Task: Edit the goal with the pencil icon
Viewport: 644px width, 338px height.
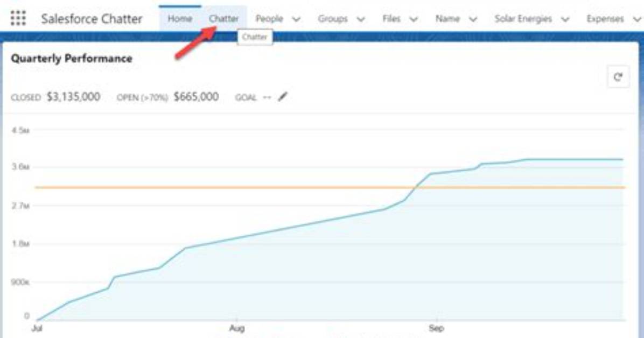Action: click(x=283, y=97)
